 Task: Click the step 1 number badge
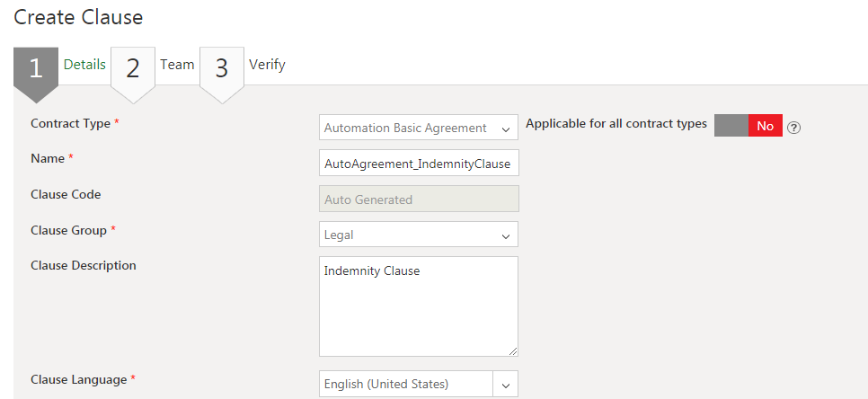[36, 69]
